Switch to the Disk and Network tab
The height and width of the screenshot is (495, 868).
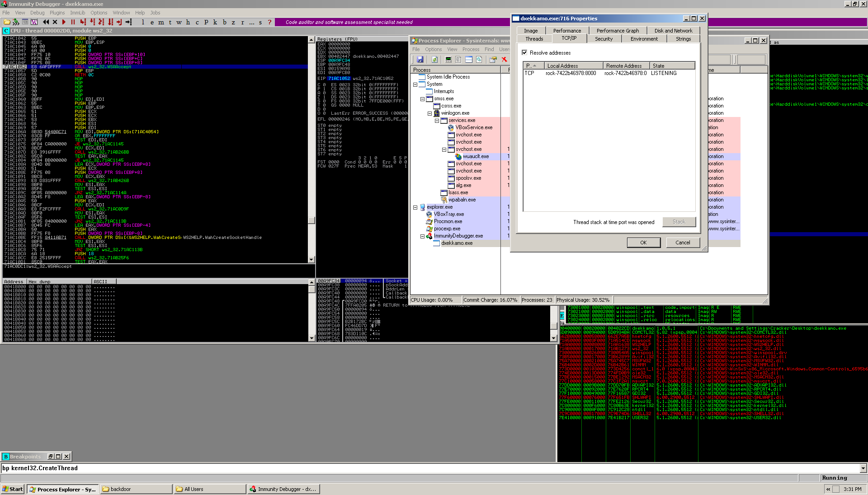[x=673, y=31]
